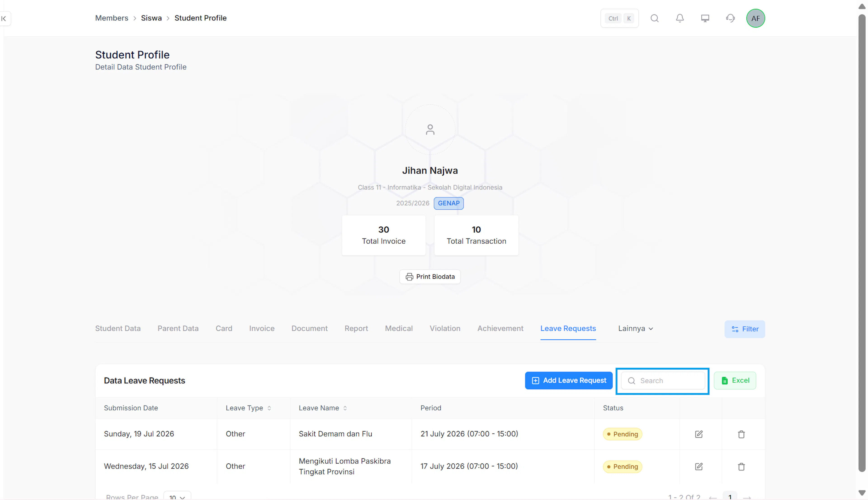
Task: Click the GENAP semester badge
Action: (x=449, y=203)
